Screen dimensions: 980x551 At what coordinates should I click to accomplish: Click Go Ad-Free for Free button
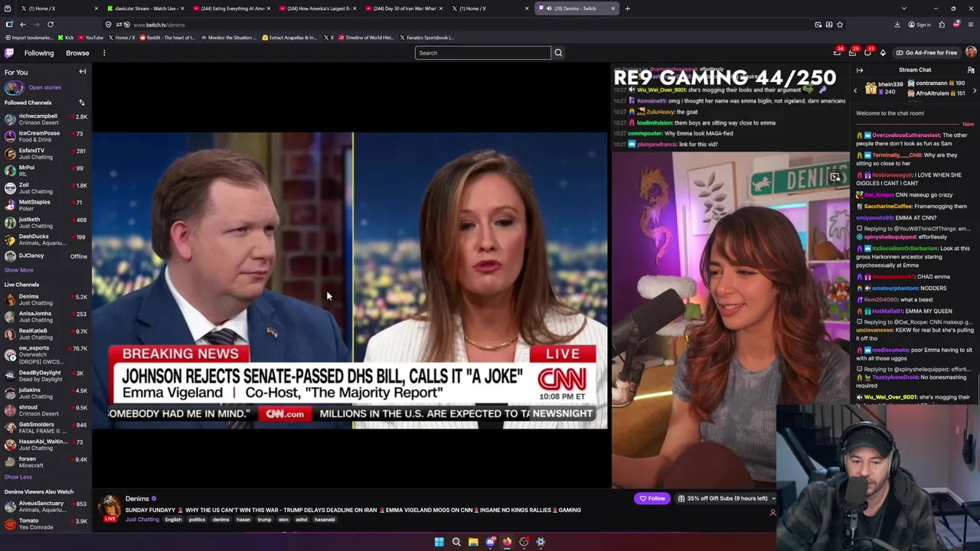(x=926, y=53)
